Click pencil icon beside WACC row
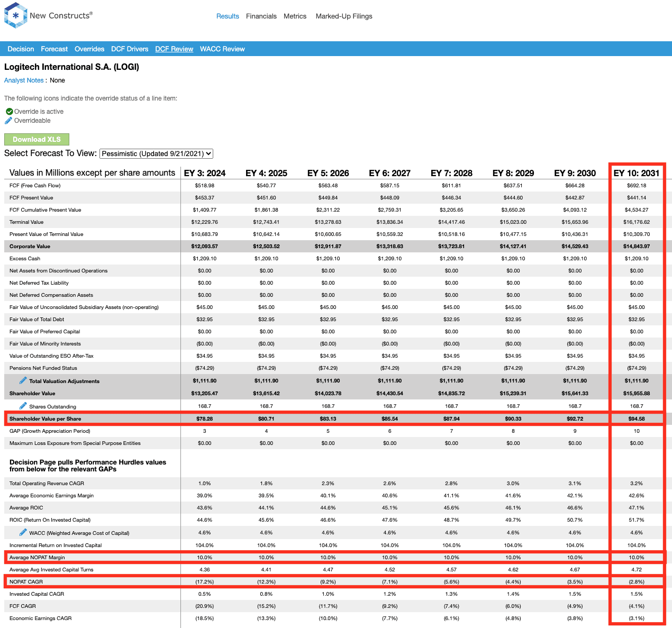 tap(23, 532)
